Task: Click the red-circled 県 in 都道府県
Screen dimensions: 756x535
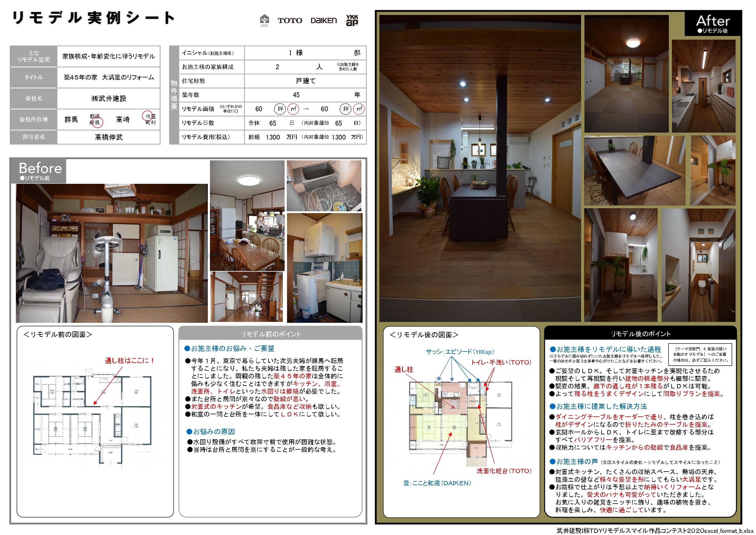Action: 97,123
